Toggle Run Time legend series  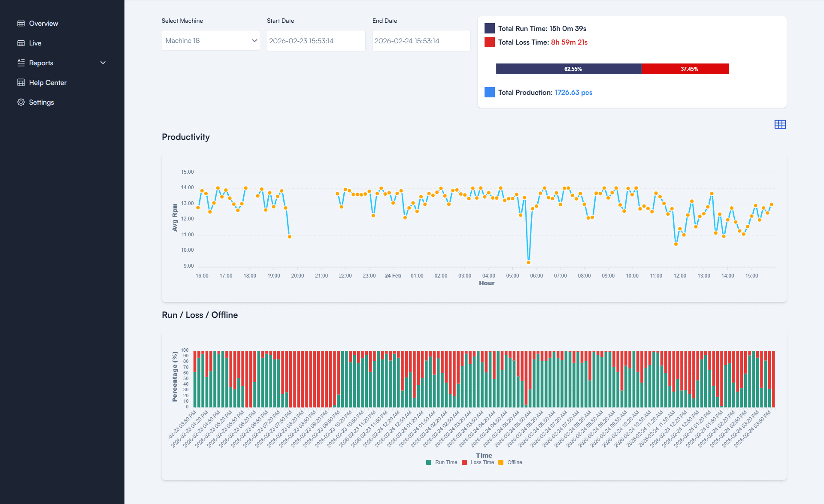442,462
